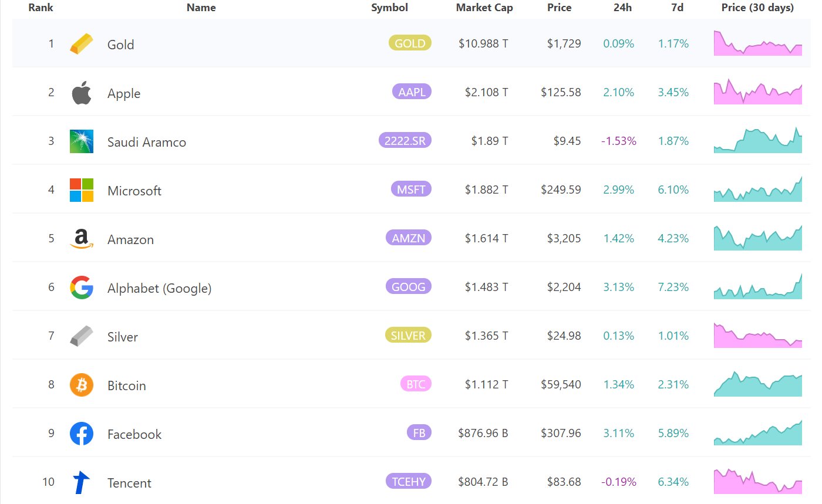This screenshot has width=822, height=504.
Task: Click the TCEHY symbol badge
Action: click(x=409, y=481)
